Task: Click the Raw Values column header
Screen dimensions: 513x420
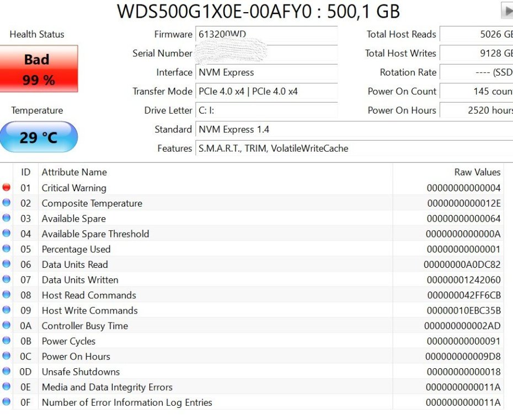Action: click(477, 172)
